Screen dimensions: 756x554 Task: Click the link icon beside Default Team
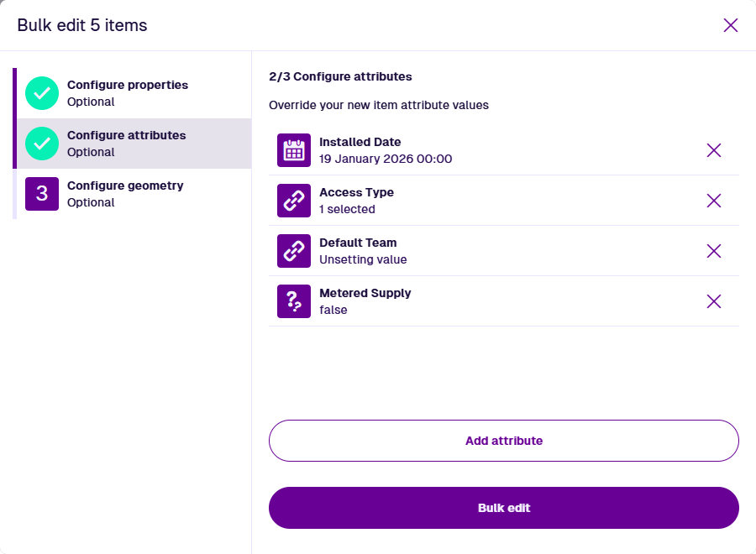coord(294,251)
